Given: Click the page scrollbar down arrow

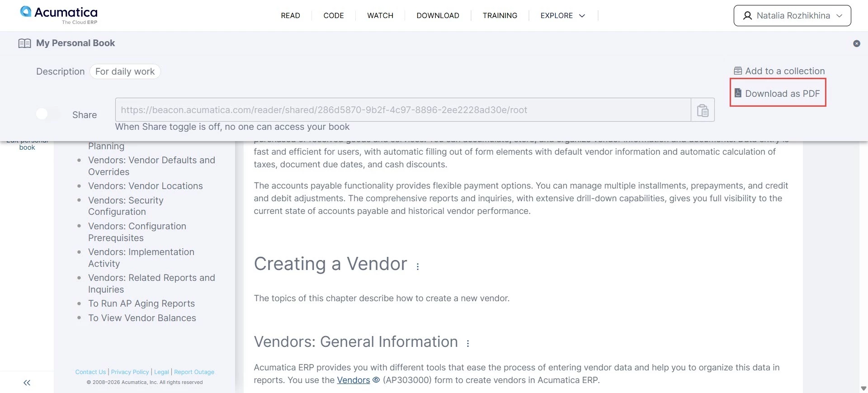Looking at the screenshot, I should point(863,388).
